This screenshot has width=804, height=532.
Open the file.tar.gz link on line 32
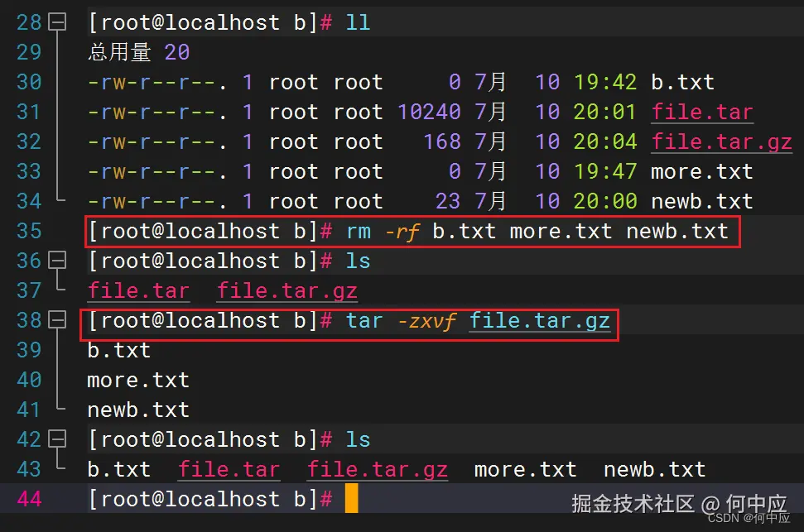(721, 141)
